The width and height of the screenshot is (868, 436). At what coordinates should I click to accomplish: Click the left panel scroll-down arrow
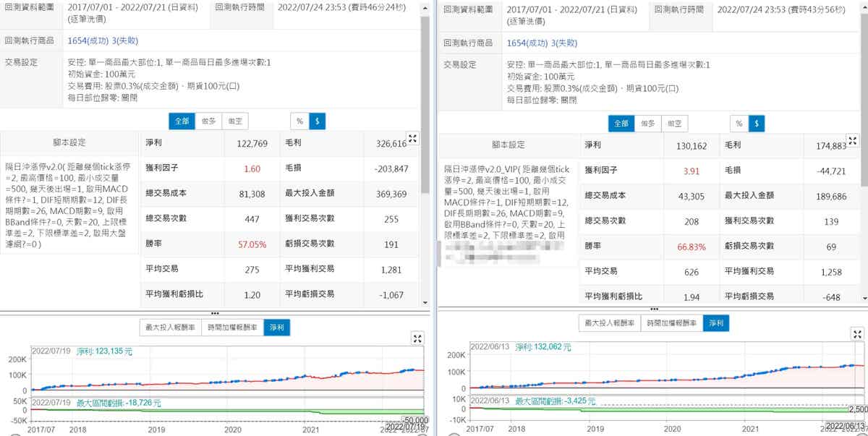click(426, 303)
